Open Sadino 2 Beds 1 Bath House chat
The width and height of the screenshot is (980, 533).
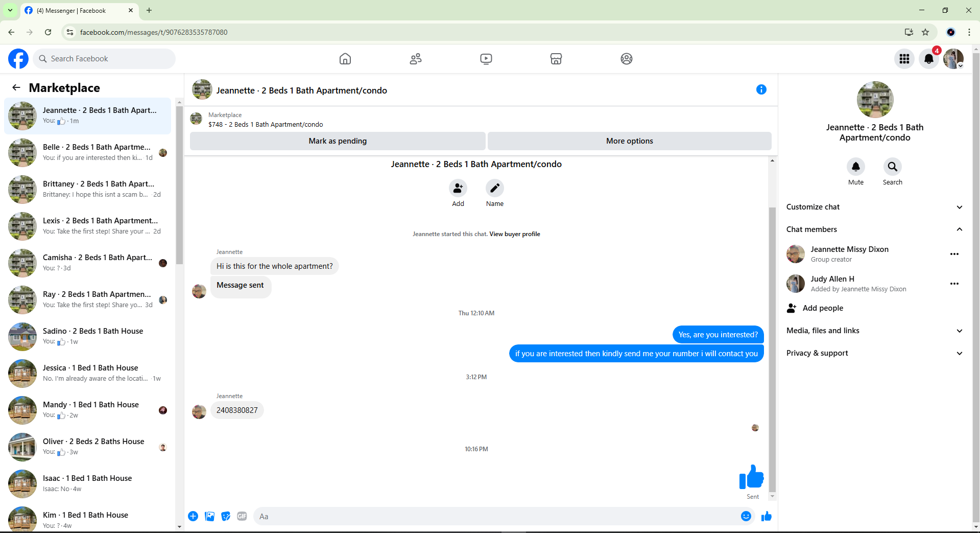pos(88,337)
